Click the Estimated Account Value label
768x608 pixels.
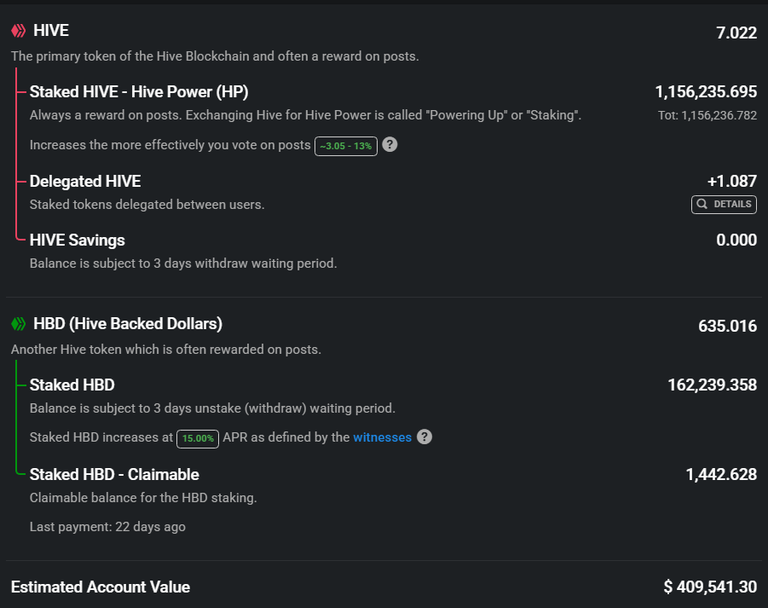[x=100, y=587]
